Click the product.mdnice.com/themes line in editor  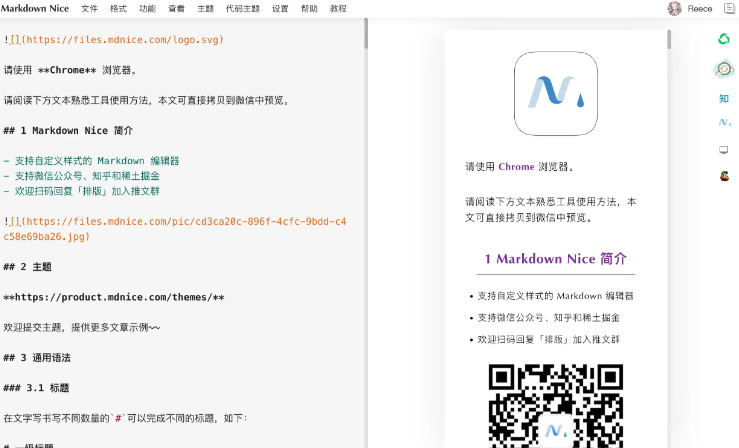click(114, 297)
